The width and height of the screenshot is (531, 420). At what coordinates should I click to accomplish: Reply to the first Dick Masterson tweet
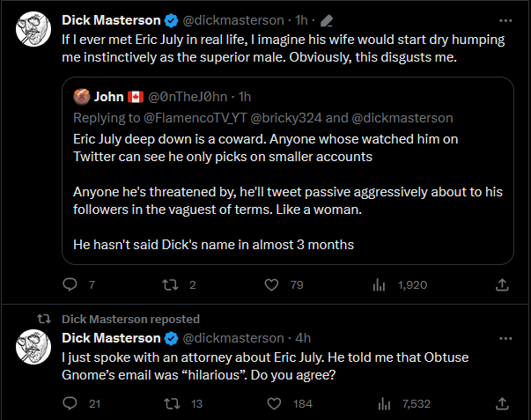tap(71, 284)
